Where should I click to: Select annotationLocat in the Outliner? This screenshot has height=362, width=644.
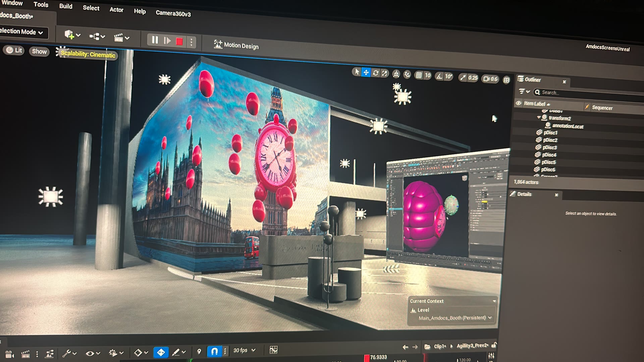coord(568,126)
